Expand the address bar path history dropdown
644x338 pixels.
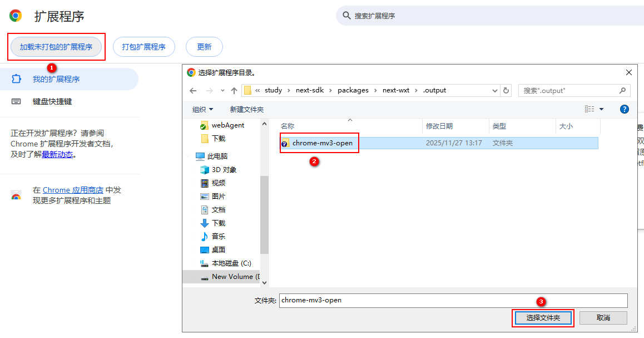(495, 90)
